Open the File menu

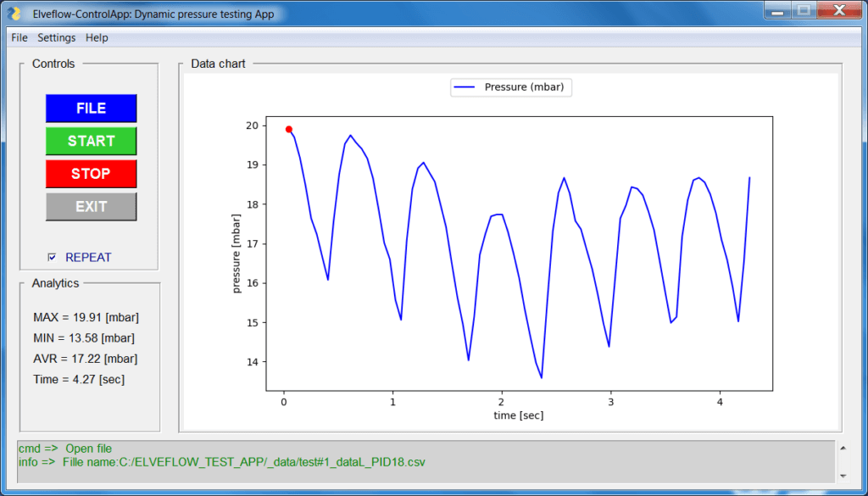19,37
